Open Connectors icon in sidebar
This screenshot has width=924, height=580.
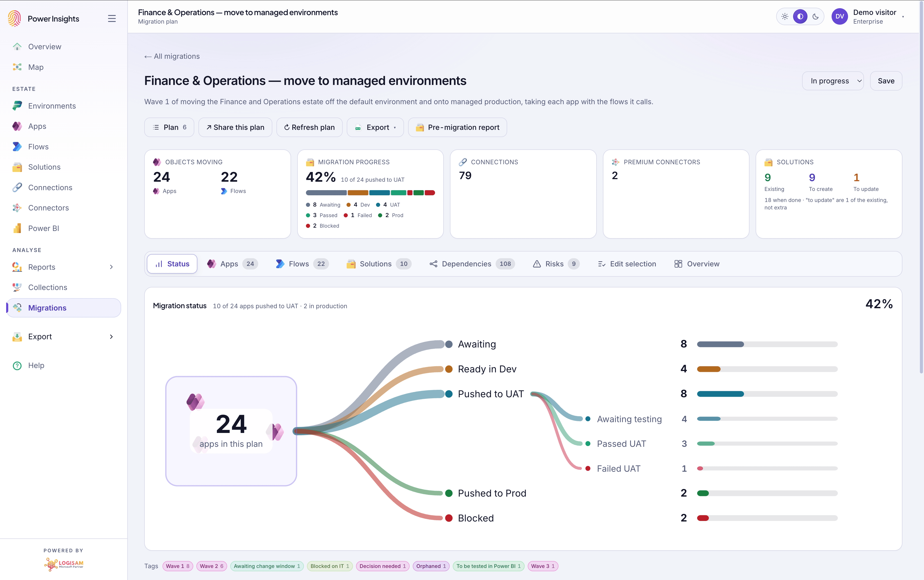17,208
